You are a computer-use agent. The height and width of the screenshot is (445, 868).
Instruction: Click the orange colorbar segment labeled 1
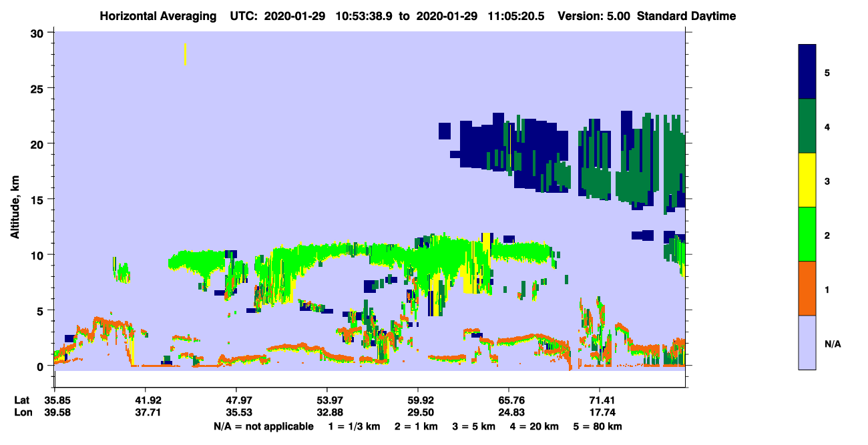pos(807,288)
